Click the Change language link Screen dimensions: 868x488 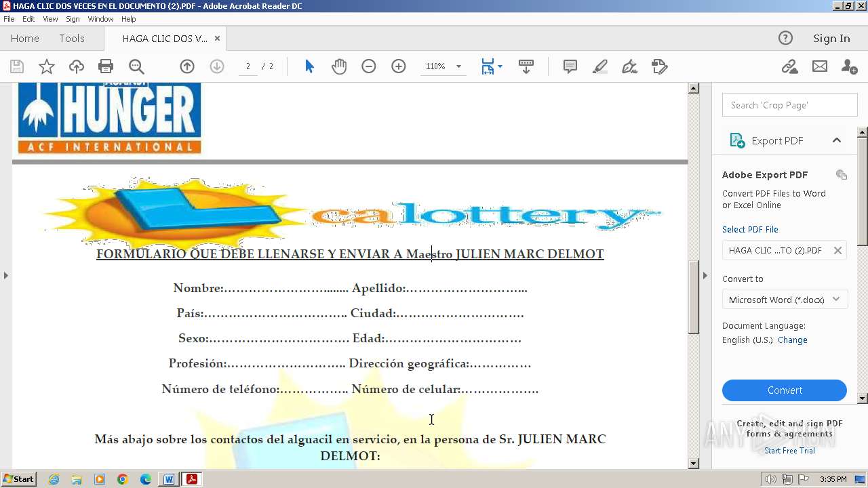tap(792, 340)
